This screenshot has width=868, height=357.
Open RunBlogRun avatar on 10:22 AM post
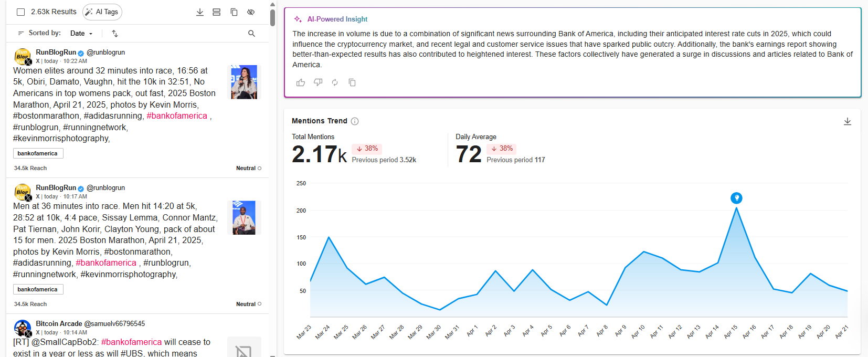[22, 57]
